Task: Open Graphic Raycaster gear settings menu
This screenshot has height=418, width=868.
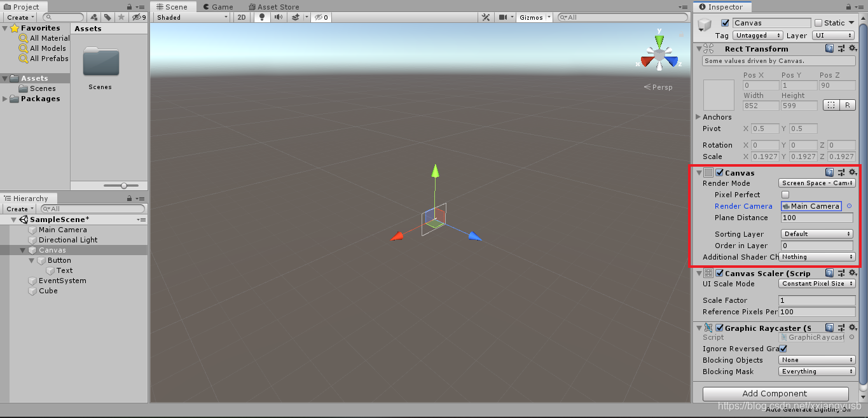Action: [x=852, y=328]
